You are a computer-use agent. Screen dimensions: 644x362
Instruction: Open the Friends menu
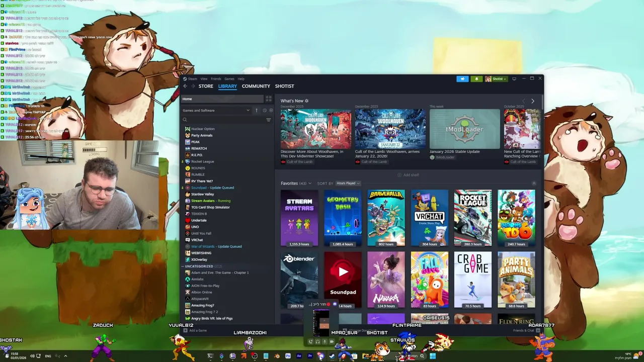point(216,79)
